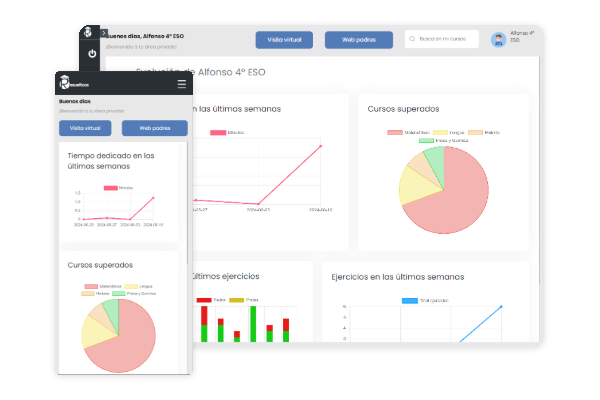The height and width of the screenshot is (400, 600).
Task: Expand the sidebar with the arrow chevron
Action: click(x=102, y=33)
